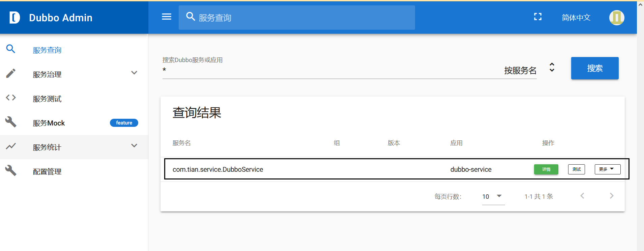Click the 测试 button in the result row
Screen dimensions: 644x251
[577, 169]
